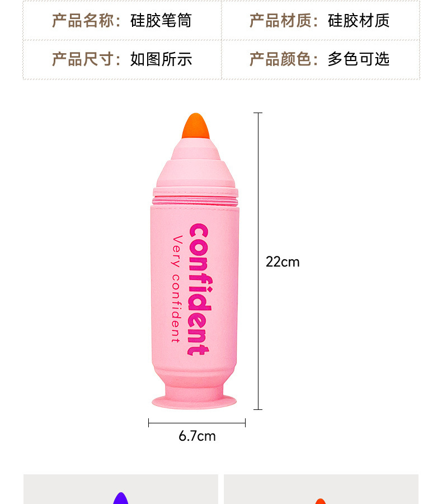
Task: Click the 6.7cm width label
Action: click(x=198, y=436)
